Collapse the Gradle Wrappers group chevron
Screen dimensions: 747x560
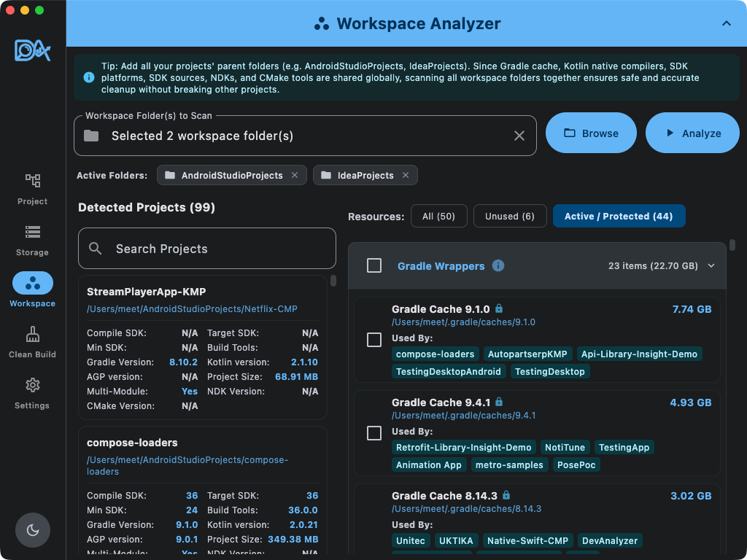pos(711,265)
